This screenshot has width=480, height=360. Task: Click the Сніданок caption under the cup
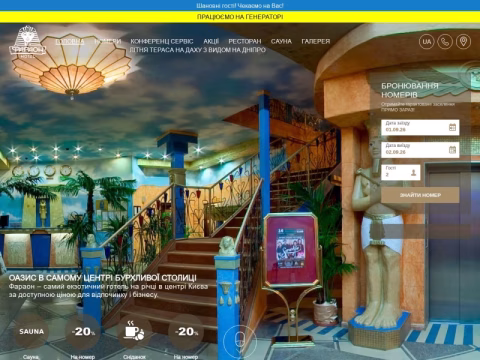click(x=134, y=357)
